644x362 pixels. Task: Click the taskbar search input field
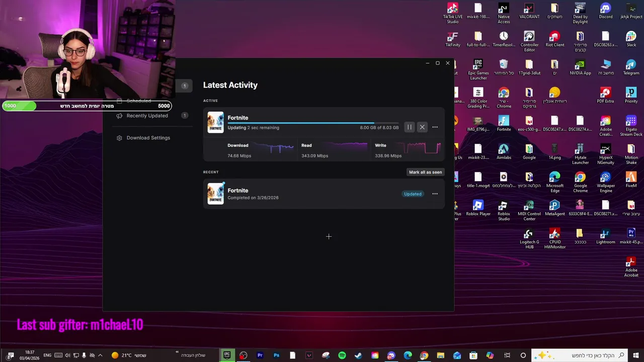pyautogui.click(x=581, y=355)
